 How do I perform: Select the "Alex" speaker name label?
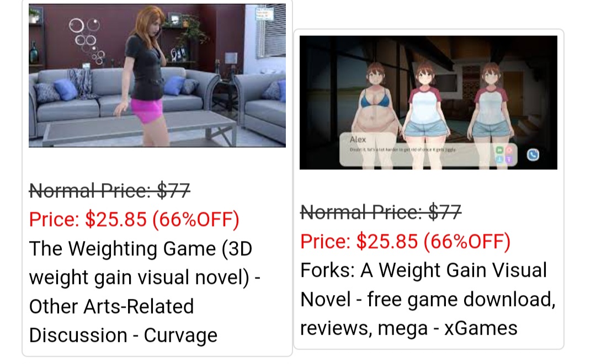click(x=358, y=140)
